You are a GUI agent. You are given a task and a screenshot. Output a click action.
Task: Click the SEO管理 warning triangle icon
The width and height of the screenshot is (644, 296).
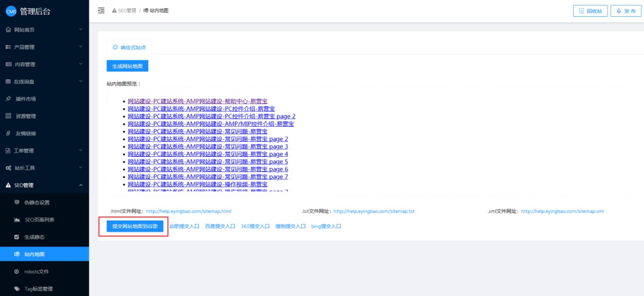click(8, 185)
